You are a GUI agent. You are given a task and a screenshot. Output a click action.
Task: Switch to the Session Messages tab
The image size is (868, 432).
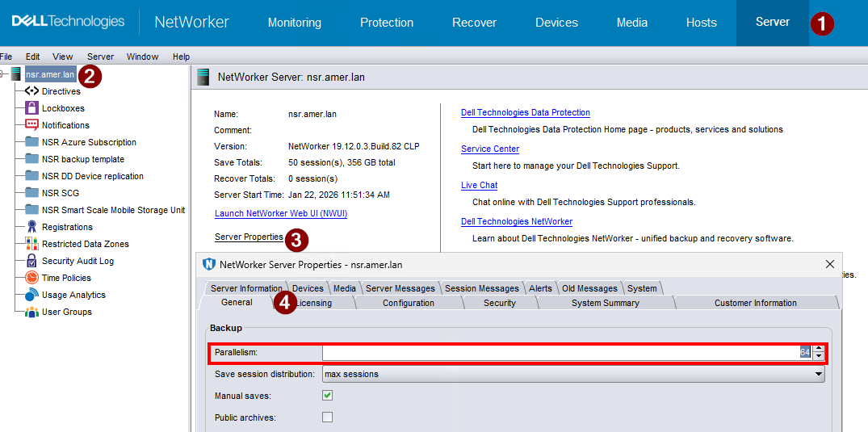[x=482, y=288]
